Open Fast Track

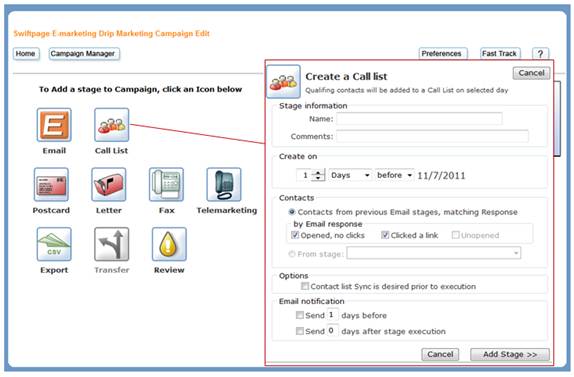point(499,54)
